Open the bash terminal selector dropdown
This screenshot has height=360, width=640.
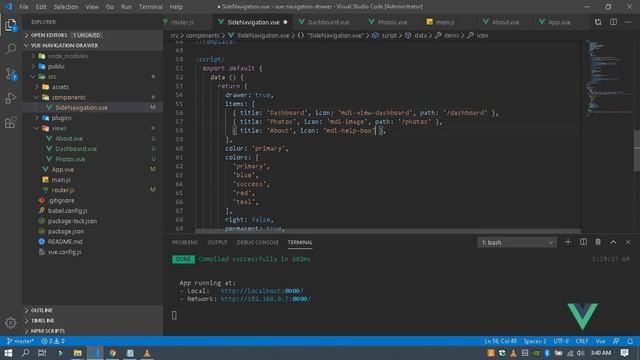point(517,242)
